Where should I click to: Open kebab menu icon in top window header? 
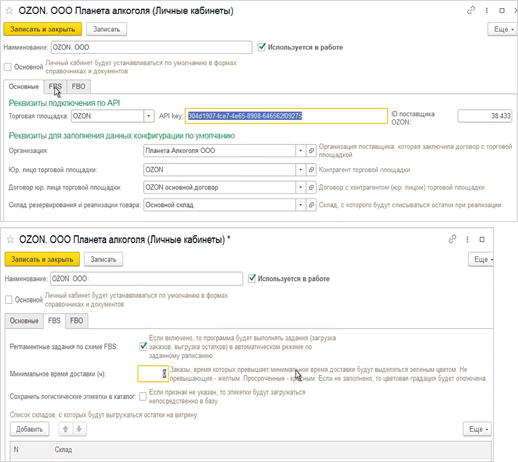487,11
